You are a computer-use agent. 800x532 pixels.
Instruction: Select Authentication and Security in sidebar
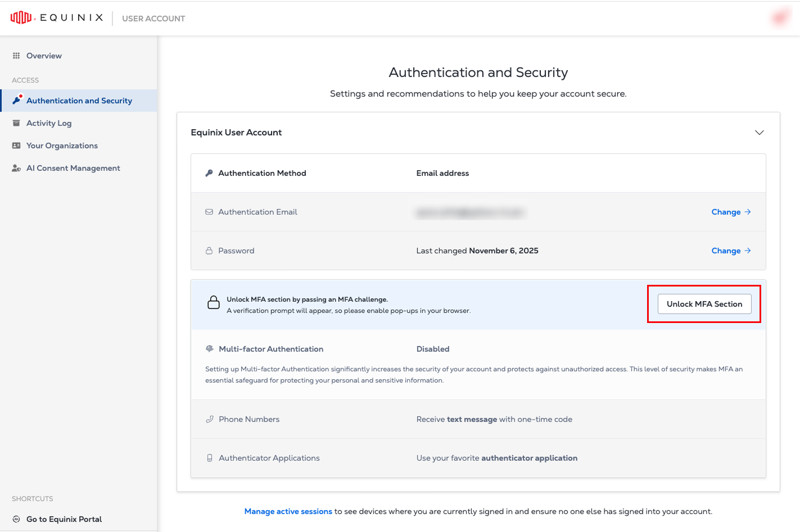pos(79,101)
